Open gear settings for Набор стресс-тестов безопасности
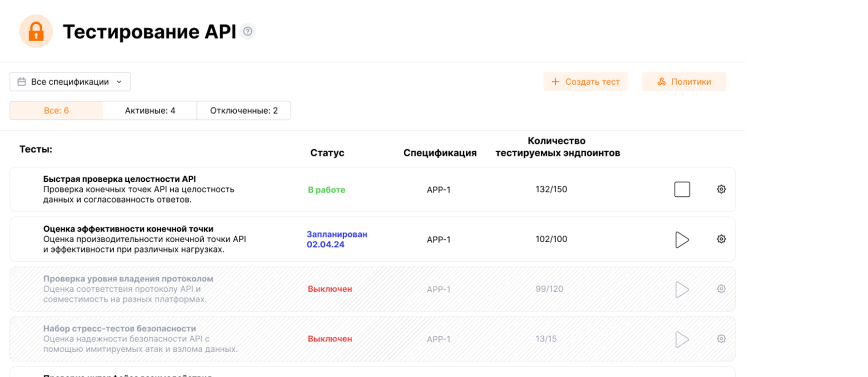Screen dimensions: 868x377 tap(721, 339)
